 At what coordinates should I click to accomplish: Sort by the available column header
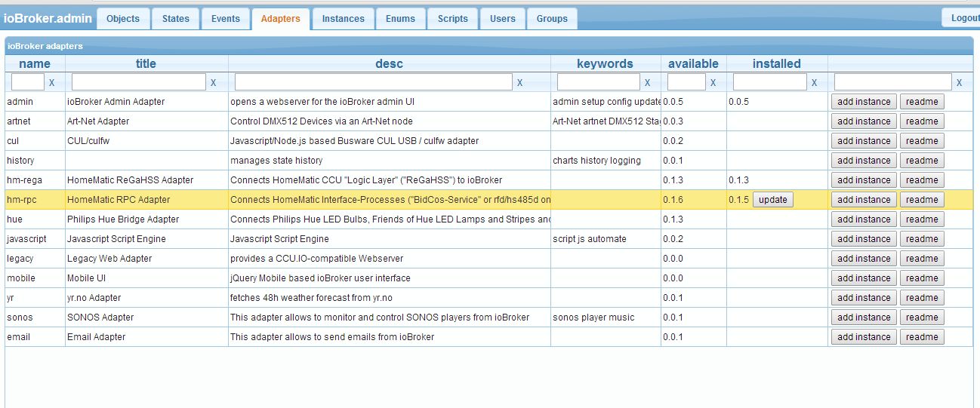coord(694,63)
